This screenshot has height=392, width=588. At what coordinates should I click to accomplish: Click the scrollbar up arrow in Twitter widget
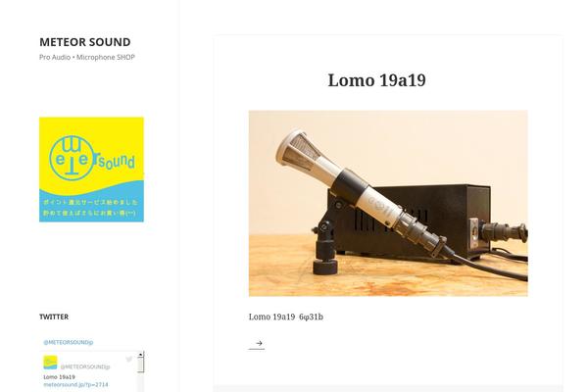click(x=140, y=354)
